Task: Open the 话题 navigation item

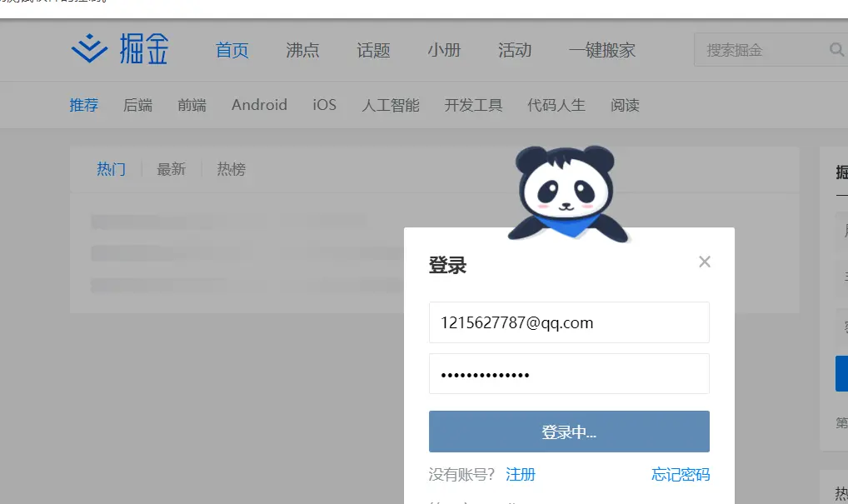Action: pos(372,51)
